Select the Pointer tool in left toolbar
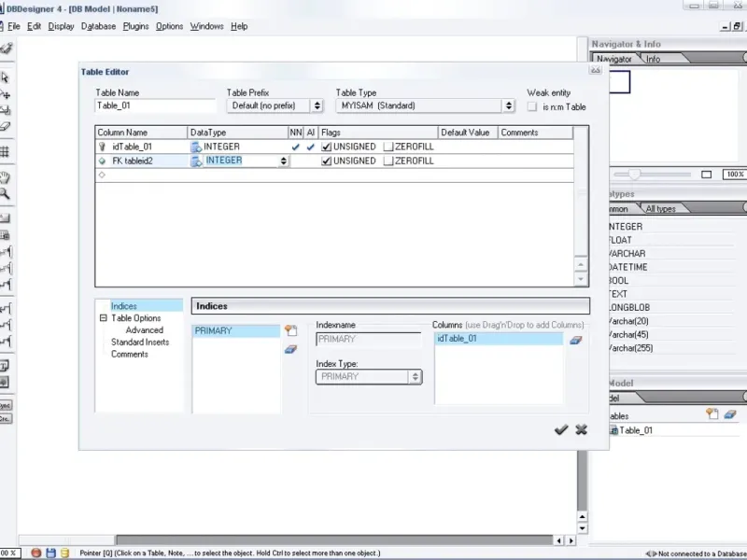Image resolution: width=747 pixels, height=560 pixels. 5,78
